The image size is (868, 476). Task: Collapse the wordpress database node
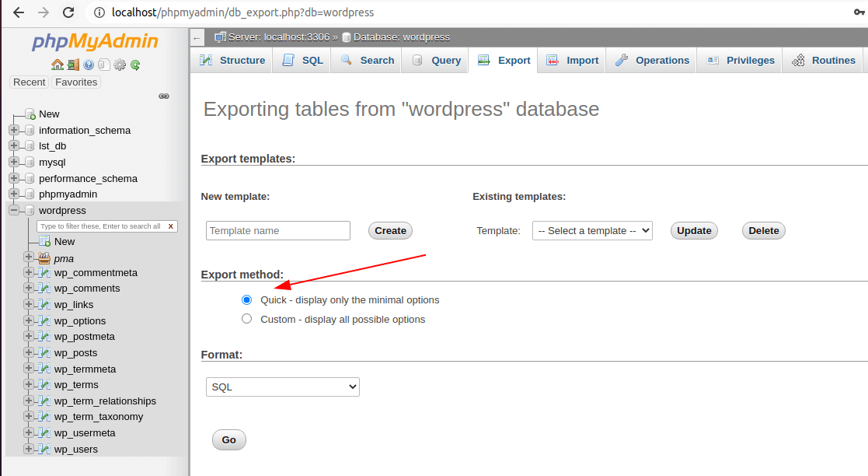coord(14,210)
